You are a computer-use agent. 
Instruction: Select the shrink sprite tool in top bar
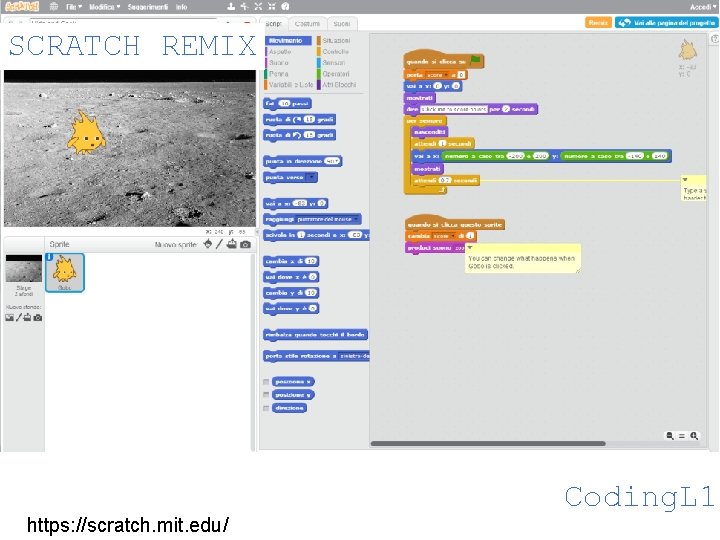[272, 6]
